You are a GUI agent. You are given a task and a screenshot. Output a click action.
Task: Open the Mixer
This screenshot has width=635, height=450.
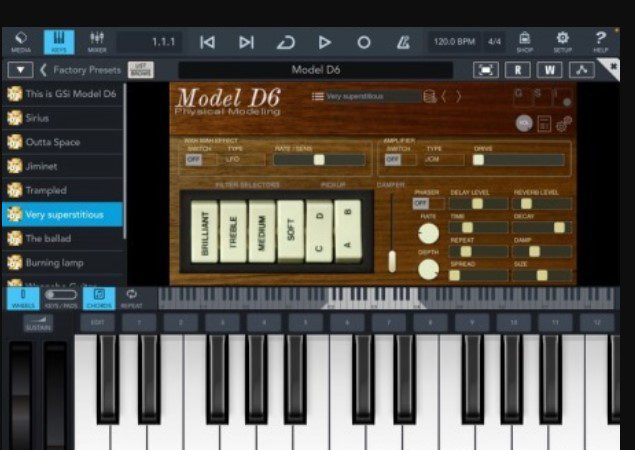pyautogui.click(x=97, y=42)
